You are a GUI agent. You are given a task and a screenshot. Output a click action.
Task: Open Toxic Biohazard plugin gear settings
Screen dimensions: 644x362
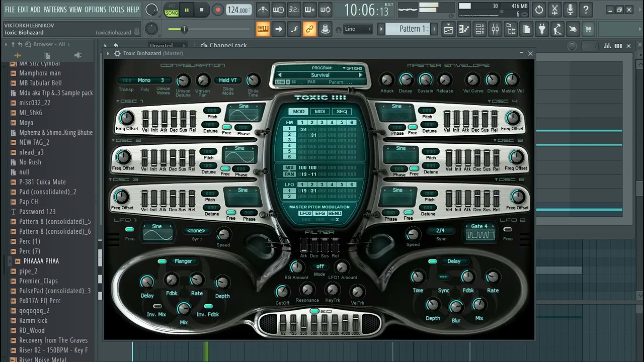point(117,53)
